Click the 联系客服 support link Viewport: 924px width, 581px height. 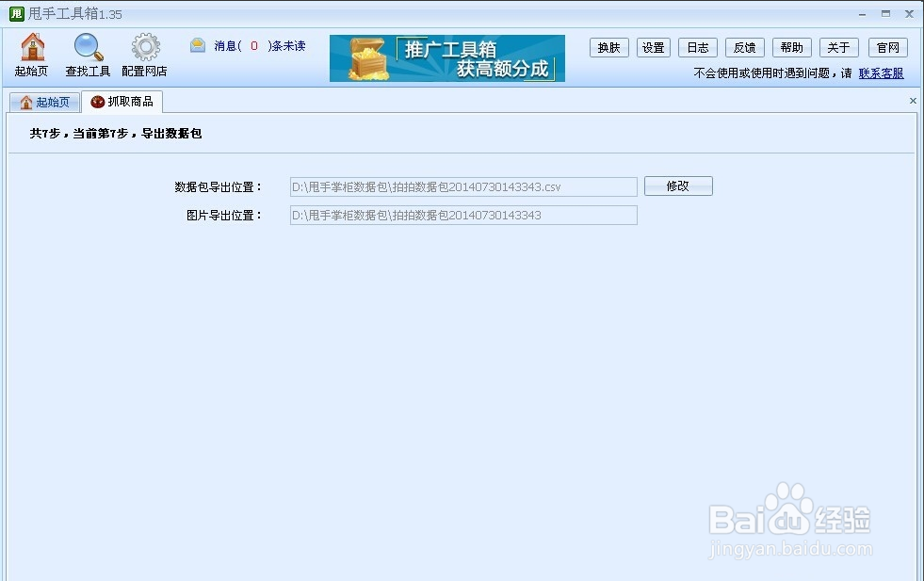pos(881,73)
